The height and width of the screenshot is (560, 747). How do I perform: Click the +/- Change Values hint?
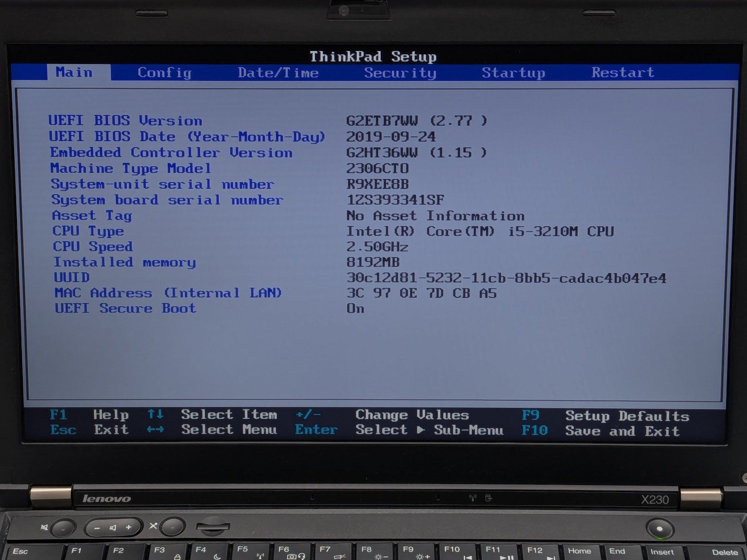click(x=308, y=414)
